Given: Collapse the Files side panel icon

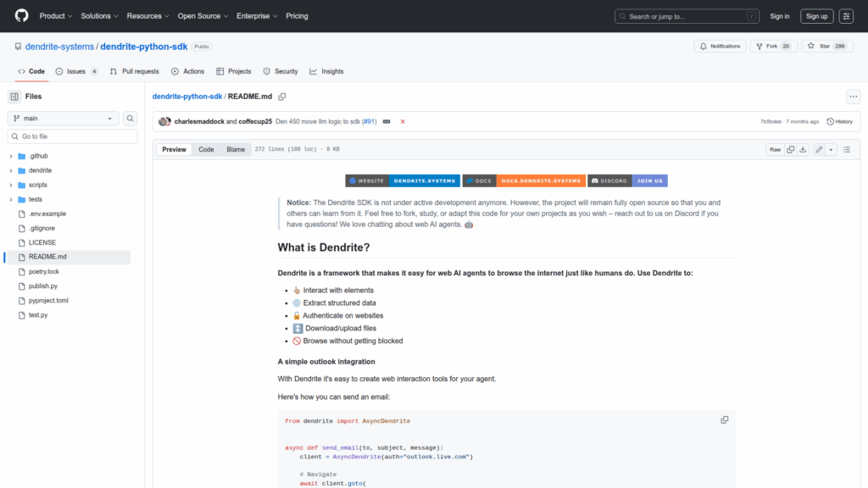Looking at the screenshot, I should pyautogui.click(x=14, y=97).
